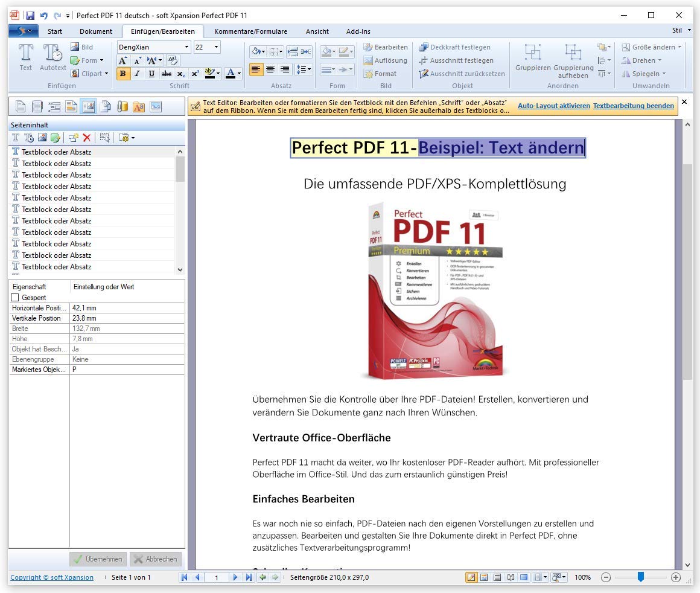Center the paragraph text

[270, 69]
